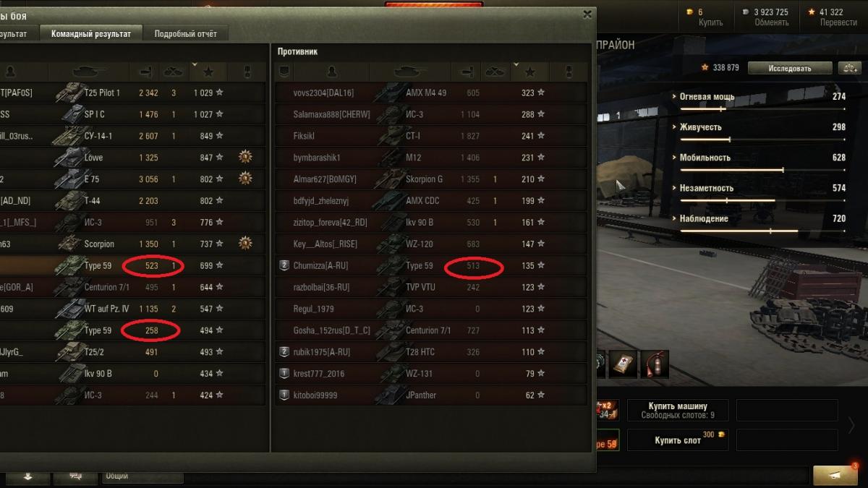The image size is (868, 488).
Task: Select the fire extinguisher consumable slot
Action: [x=655, y=364]
